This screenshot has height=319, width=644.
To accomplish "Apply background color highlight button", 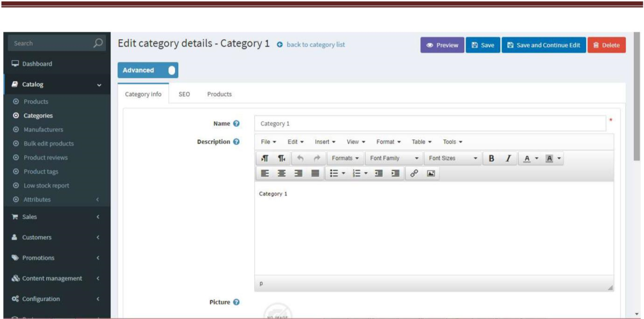I will pyautogui.click(x=549, y=158).
